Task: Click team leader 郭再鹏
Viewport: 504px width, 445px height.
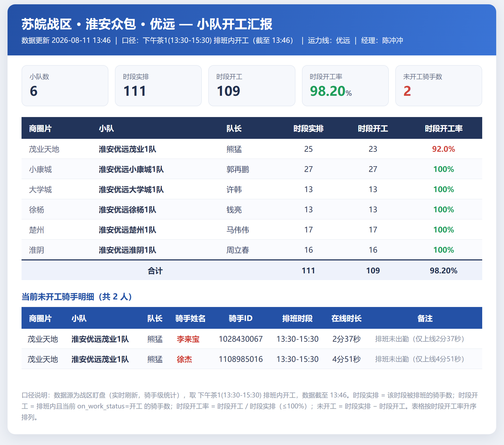Action: pyautogui.click(x=238, y=169)
